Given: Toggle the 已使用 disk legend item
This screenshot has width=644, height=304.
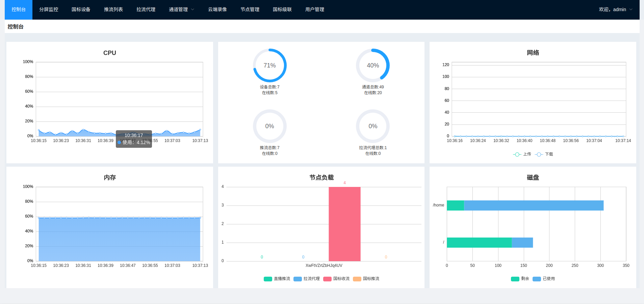Looking at the screenshot, I should point(544,279).
